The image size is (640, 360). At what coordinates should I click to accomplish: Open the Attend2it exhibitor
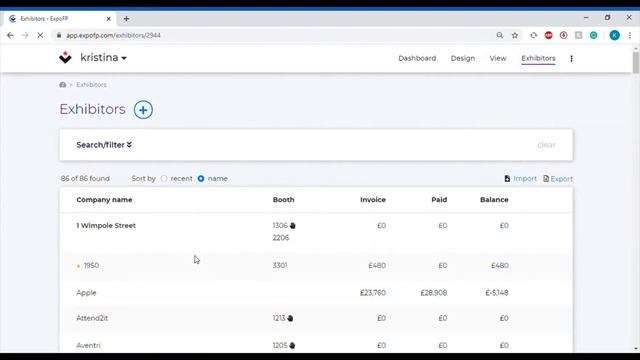(x=92, y=318)
